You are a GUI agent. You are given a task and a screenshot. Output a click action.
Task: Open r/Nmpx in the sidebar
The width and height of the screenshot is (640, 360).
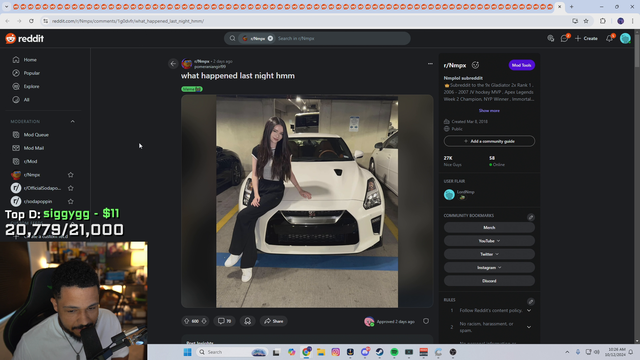[x=32, y=175]
